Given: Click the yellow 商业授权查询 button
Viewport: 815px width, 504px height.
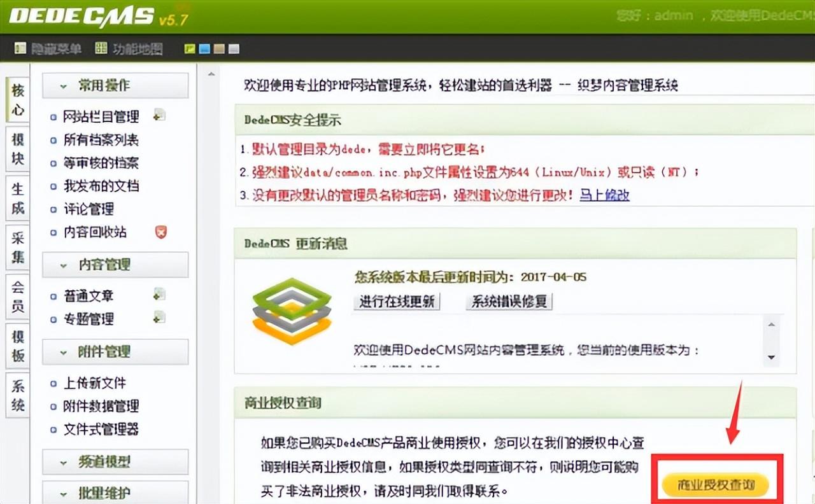Looking at the screenshot, I should (716, 486).
